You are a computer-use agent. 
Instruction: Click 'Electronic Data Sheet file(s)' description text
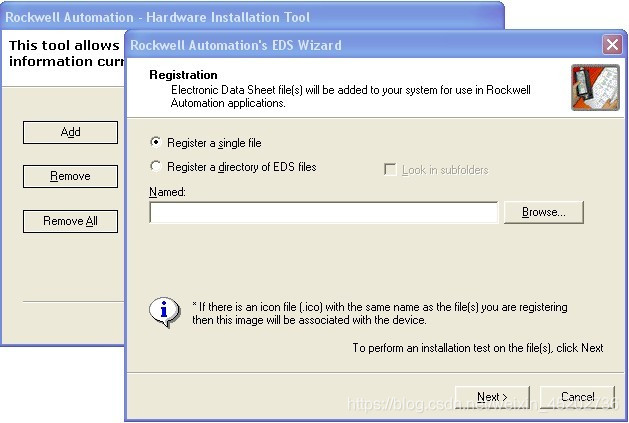click(351, 96)
